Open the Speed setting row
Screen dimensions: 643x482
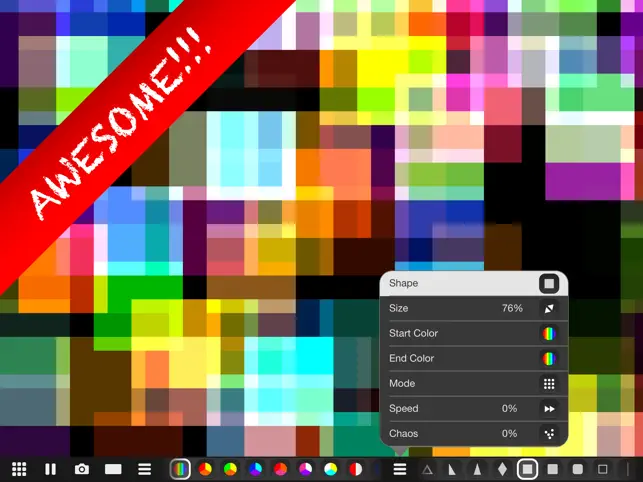tap(474, 409)
